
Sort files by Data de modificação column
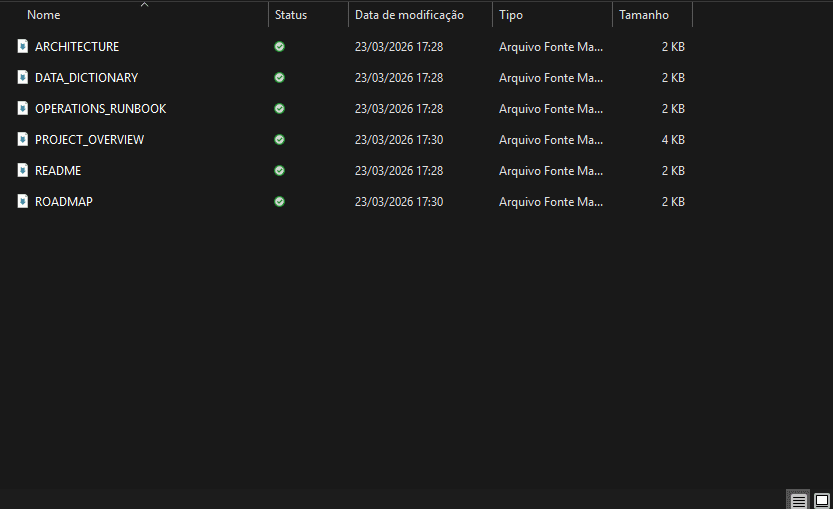(x=409, y=15)
